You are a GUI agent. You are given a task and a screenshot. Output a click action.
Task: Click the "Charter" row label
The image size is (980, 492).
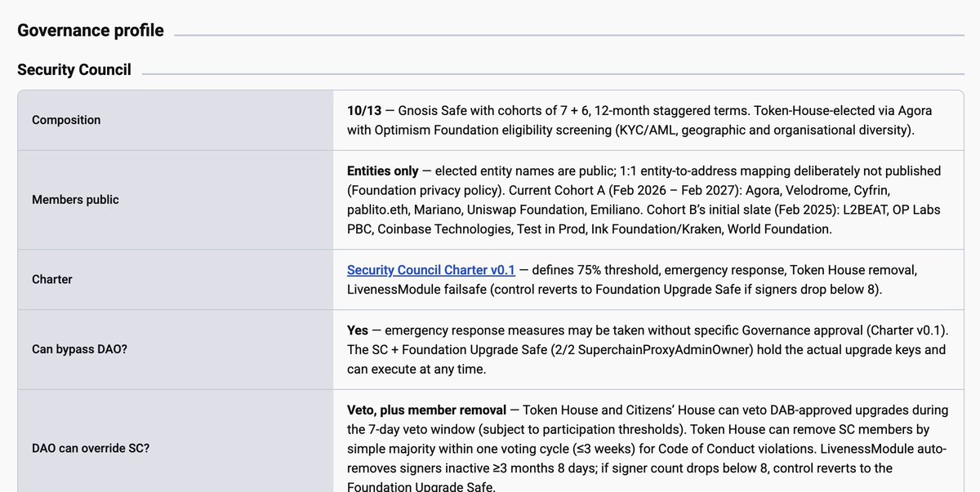[52, 279]
